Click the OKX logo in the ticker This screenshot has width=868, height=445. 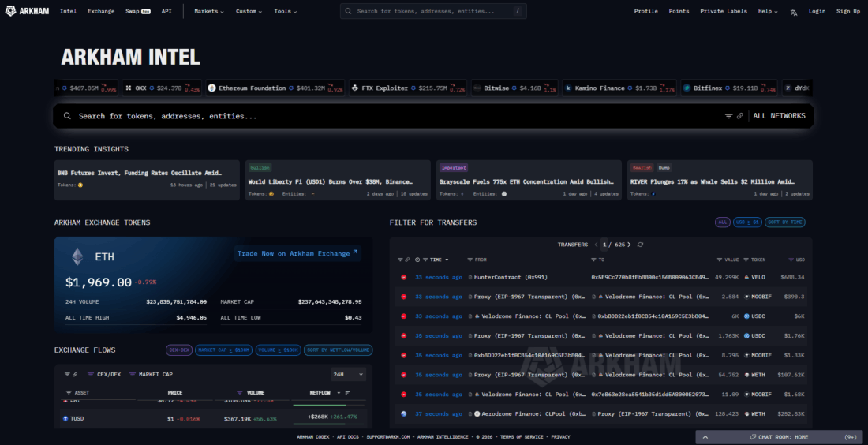click(x=129, y=88)
